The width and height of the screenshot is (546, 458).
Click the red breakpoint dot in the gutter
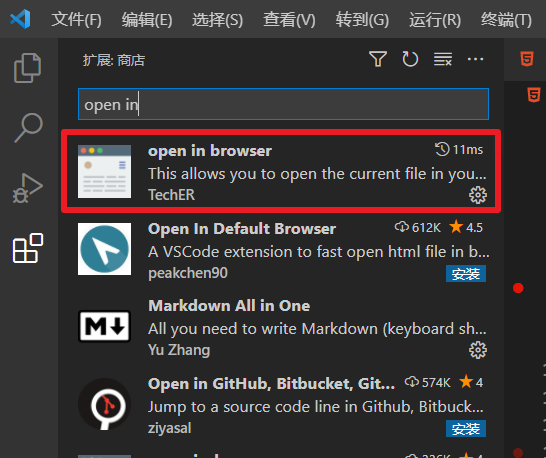518,288
